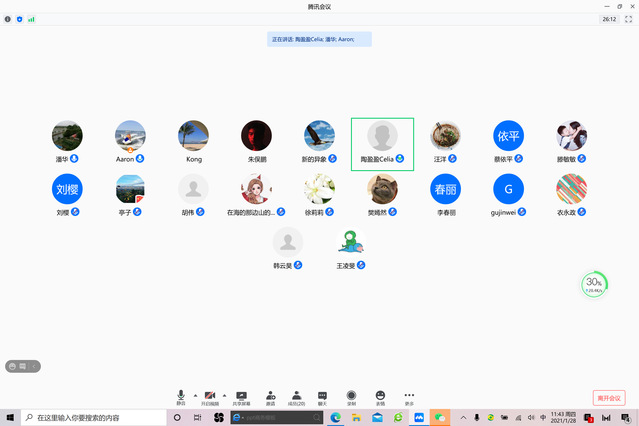
Task: Select the 陶盈盈Celia participant tile
Action: click(x=382, y=143)
